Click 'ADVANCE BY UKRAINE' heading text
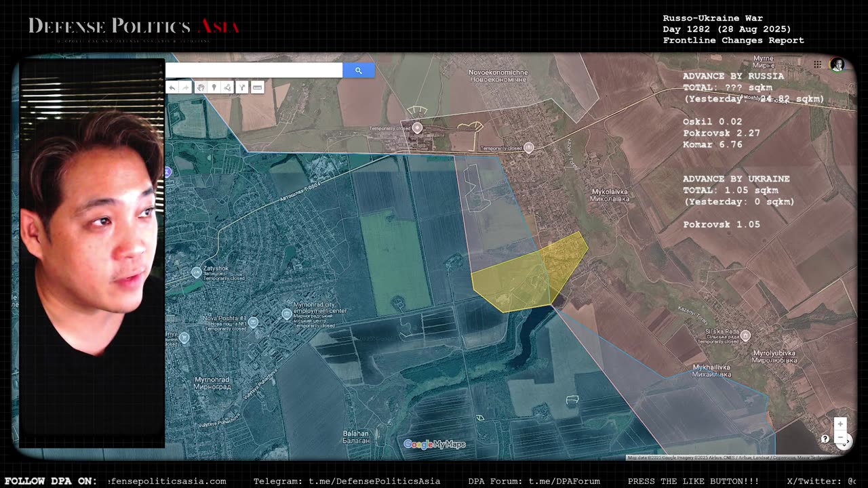Screen dimensions: 868x488 [736, 178]
